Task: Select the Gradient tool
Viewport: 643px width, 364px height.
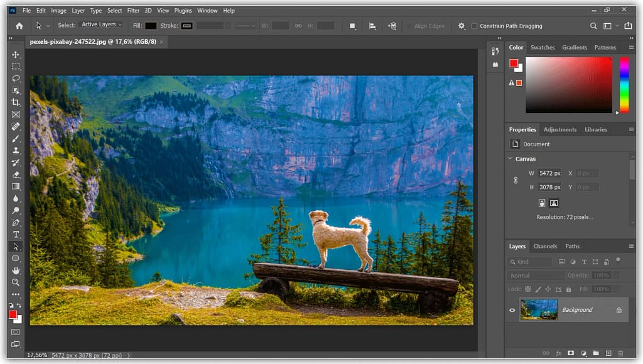Action: tap(16, 186)
